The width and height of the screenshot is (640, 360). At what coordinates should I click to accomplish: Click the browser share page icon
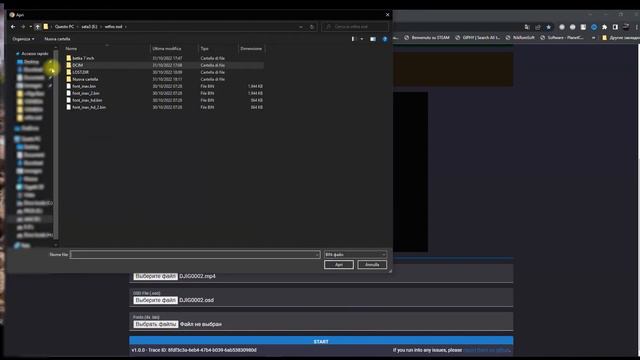coord(538,27)
